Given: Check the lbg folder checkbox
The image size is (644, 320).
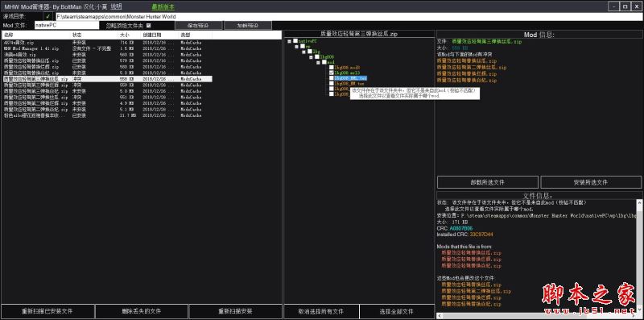Looking at the screenshot, I should point(310,52).
